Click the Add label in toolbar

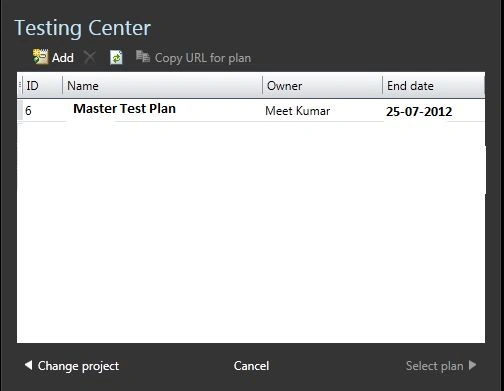[63, 58]
